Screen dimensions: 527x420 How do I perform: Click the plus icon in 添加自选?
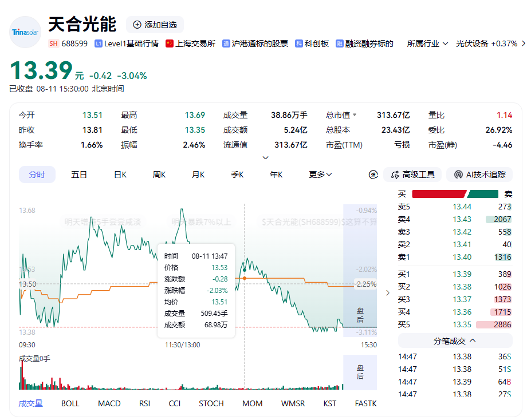point(137,25)
